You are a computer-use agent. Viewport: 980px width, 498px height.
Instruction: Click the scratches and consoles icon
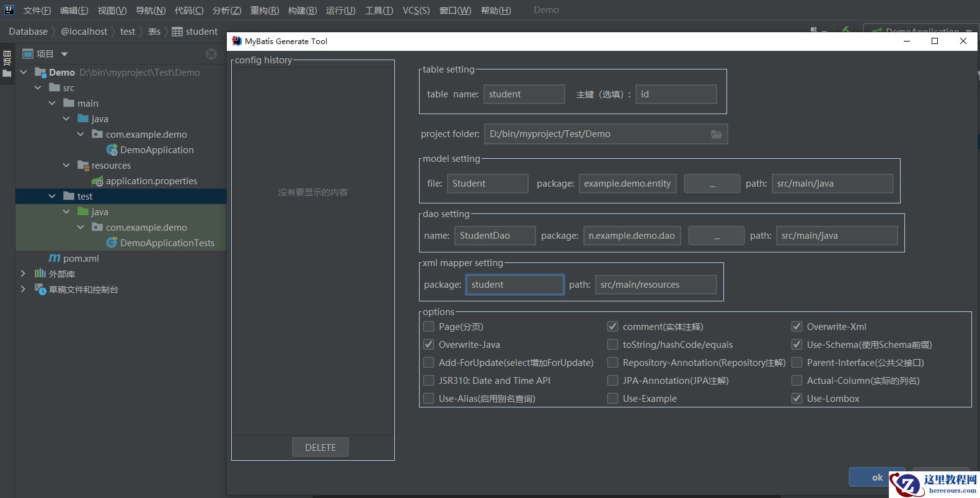click(40, 290)
